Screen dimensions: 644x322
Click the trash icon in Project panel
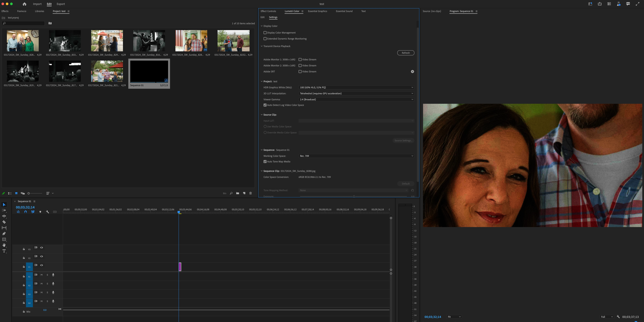click(251, 193)
